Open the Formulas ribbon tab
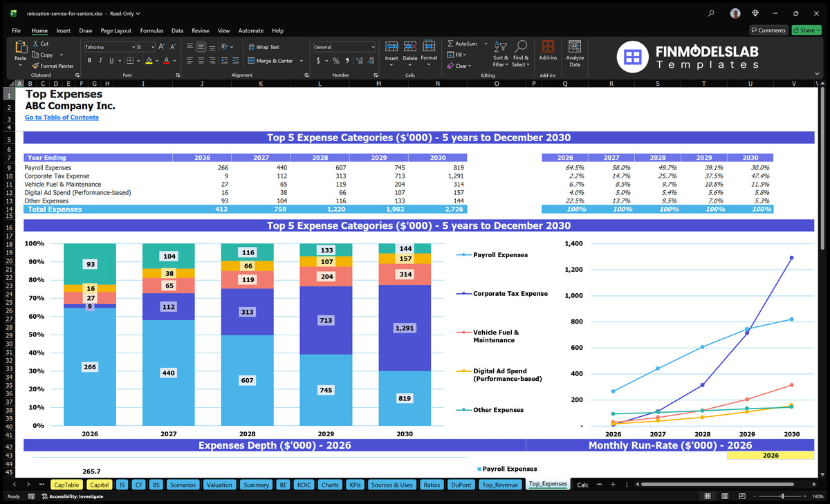 tap(151, 30)
